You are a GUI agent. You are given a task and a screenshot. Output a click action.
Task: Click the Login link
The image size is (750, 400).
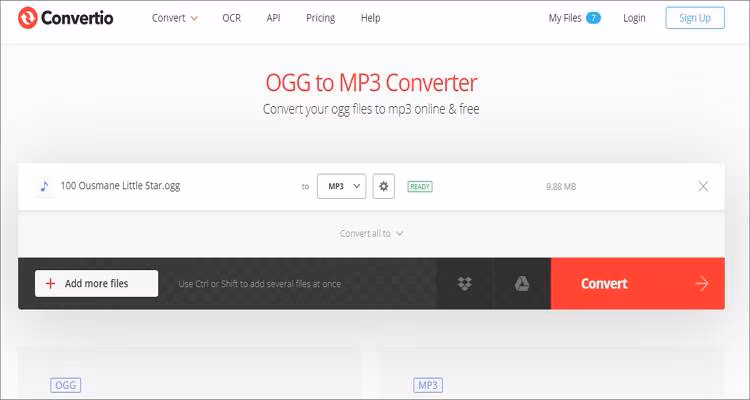pyautogui.click(x=634, y=18)
